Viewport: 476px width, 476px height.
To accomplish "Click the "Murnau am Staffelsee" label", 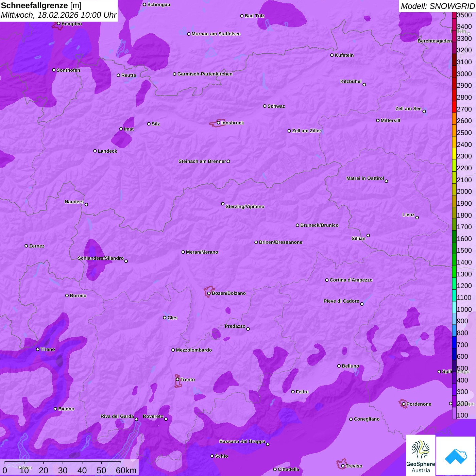I will [x=216, y=34].
